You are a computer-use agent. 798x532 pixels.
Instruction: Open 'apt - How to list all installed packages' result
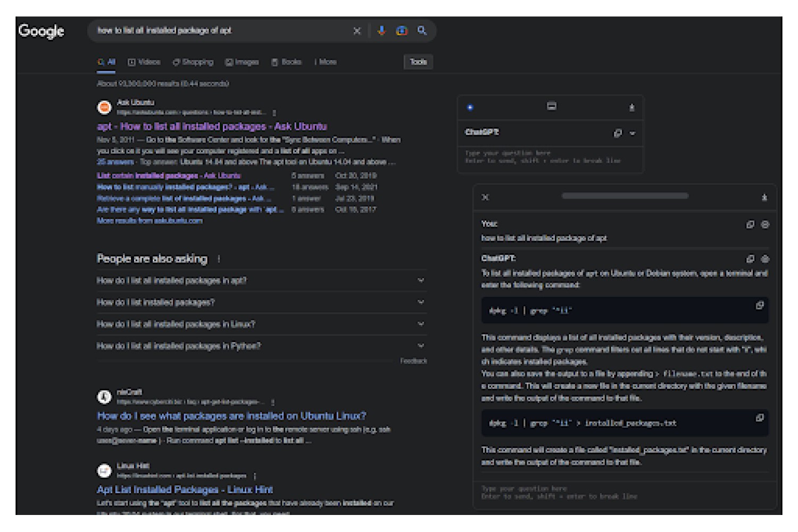click(212, 127)
